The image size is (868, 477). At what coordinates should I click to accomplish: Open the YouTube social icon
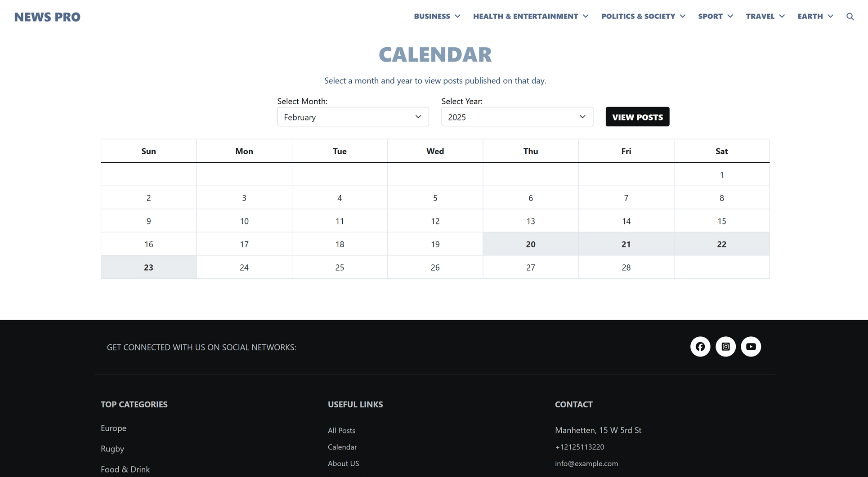[751, 347]
